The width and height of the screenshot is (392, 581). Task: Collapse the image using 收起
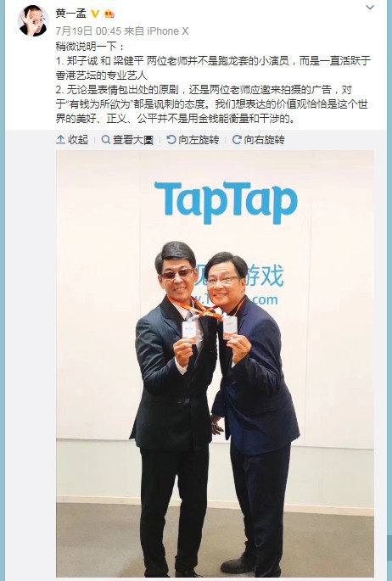pos(78,139)
